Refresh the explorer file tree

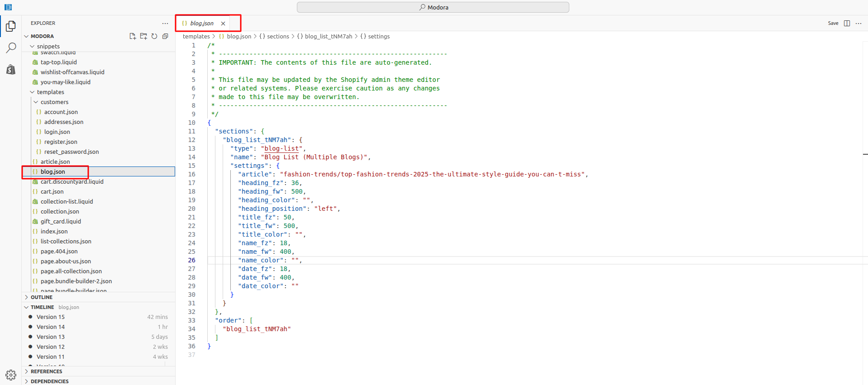154,36
